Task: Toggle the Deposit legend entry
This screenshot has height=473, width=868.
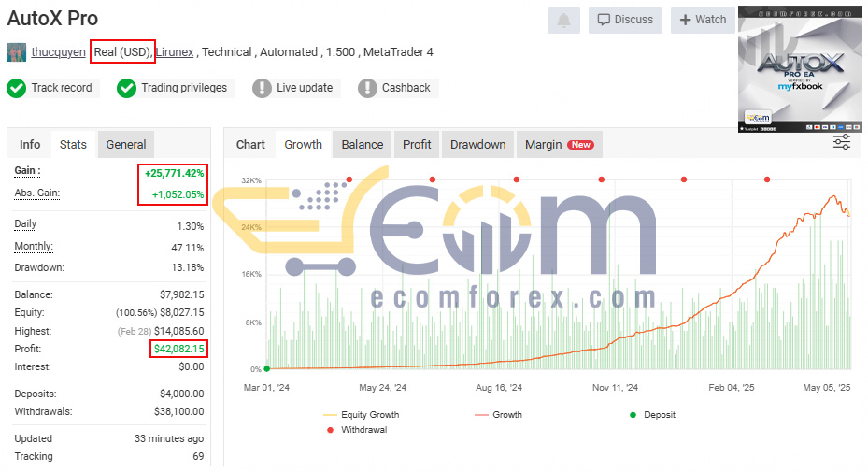Action: point(653,415)
